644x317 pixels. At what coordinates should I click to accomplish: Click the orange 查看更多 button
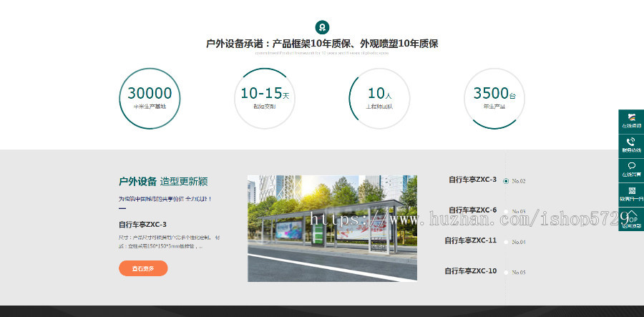pos(143,268)
